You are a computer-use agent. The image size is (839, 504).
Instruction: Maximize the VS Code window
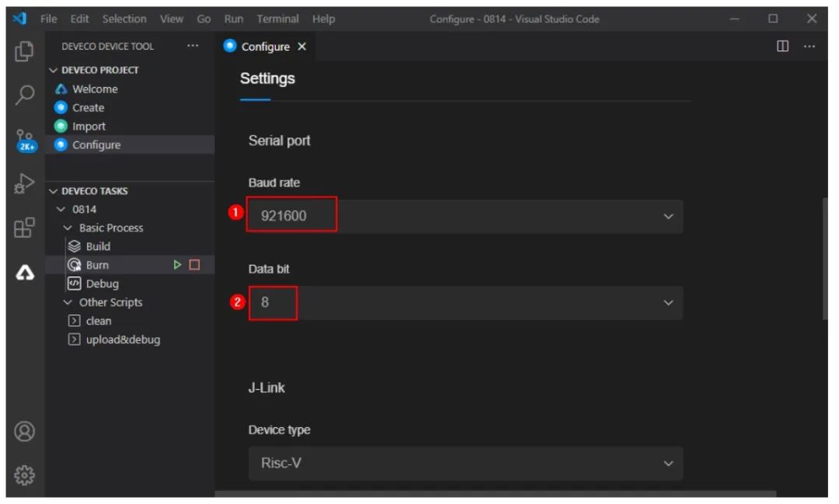[x=773, y=19]
